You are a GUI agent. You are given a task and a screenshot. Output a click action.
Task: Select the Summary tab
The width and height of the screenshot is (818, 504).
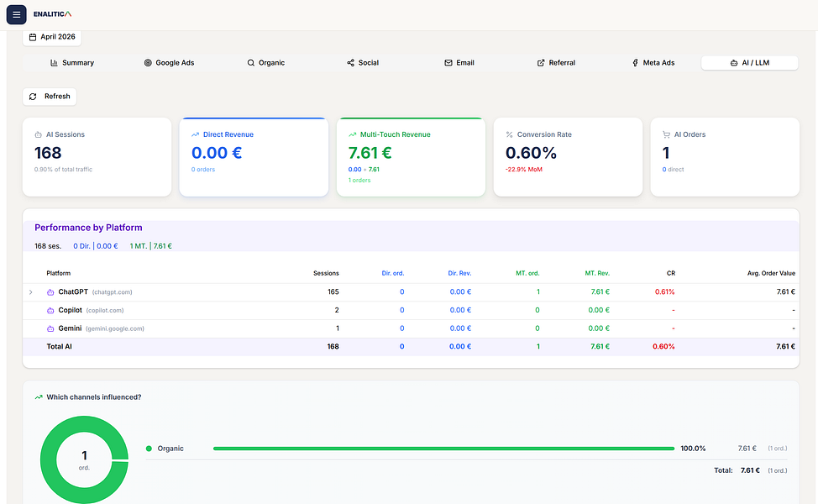click(72, 63)
